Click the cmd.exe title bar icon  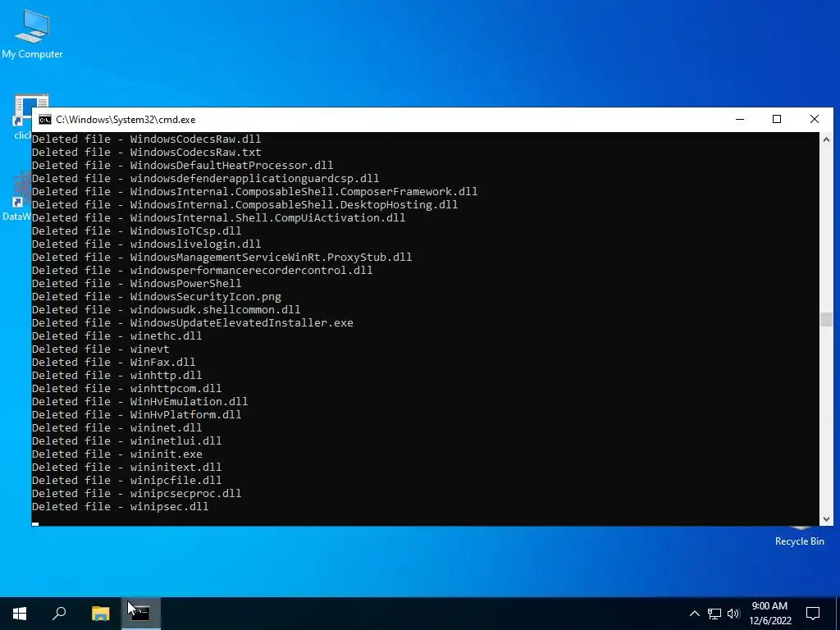pos(45,120)
